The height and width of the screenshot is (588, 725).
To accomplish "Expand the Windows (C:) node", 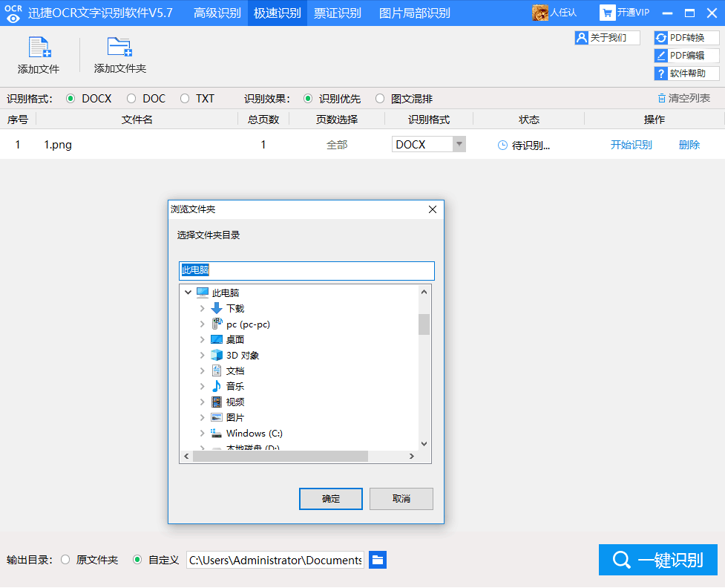I will pyautogui.click(x=202, y=434).
